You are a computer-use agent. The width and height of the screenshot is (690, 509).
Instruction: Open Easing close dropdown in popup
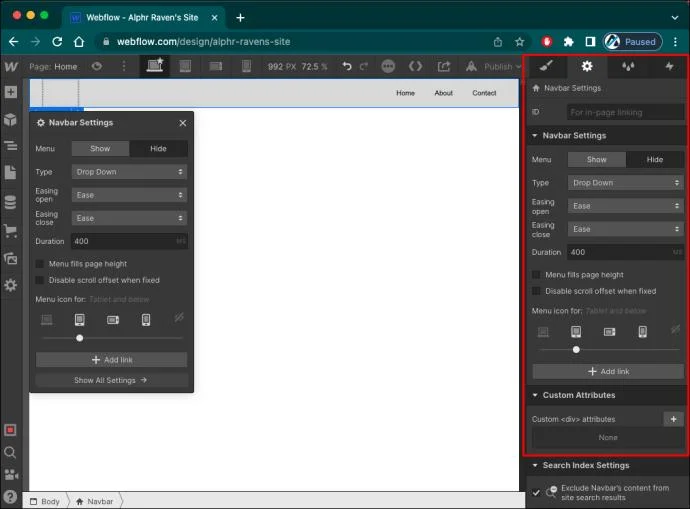click(x=129, y=218)
